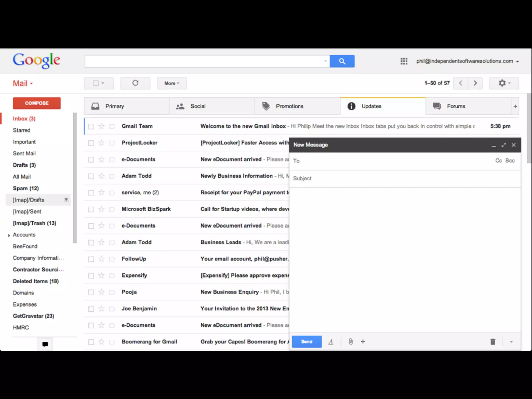Open the Google apps grid
The width and height of the screenshot is (532, 399).
(x=404, y=61)
